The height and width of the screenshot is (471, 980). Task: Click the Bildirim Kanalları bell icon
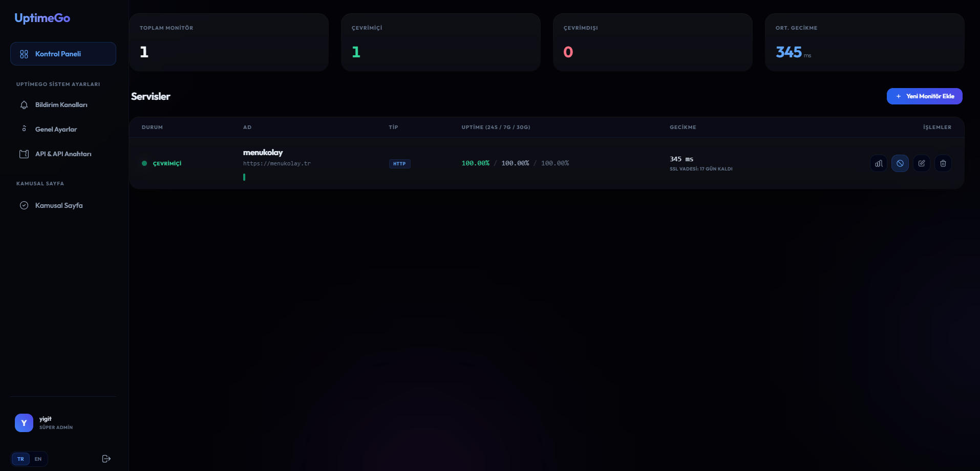pyautogui.click(x=24, y=105)
